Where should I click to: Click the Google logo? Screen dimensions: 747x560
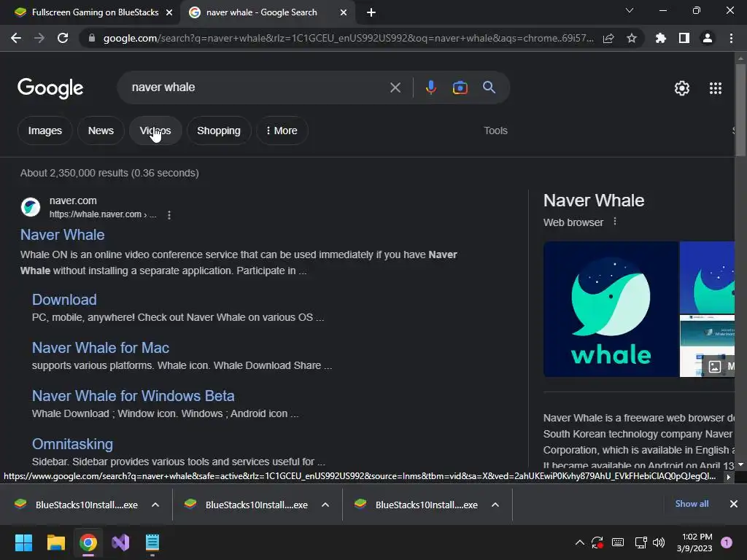pos(50,88)
